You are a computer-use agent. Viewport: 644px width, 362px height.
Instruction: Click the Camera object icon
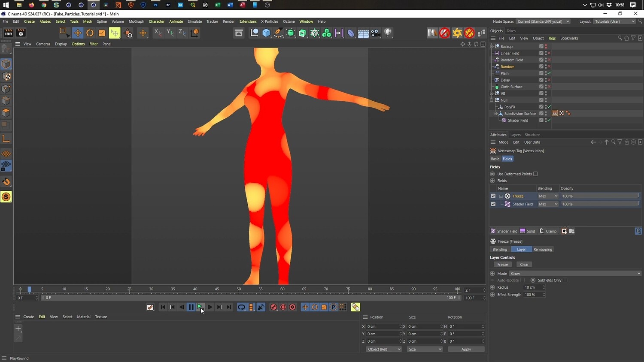pos(376,33)
